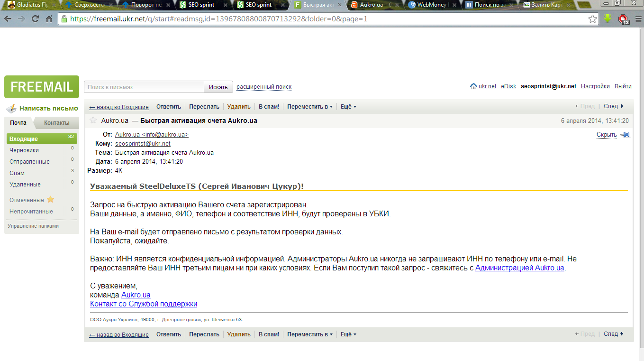Open расширенный поиск link
Viewport: 644px width, 361px height.
[x=264, y=87]
